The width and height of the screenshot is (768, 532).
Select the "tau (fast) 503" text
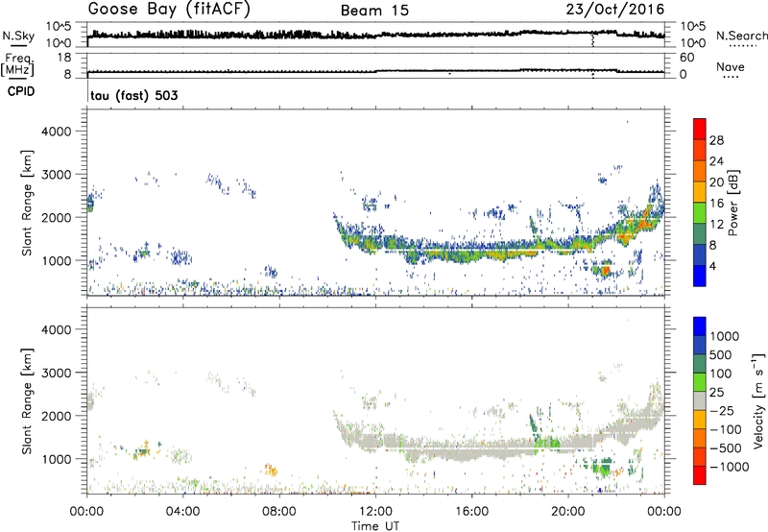tap(134, 95)
